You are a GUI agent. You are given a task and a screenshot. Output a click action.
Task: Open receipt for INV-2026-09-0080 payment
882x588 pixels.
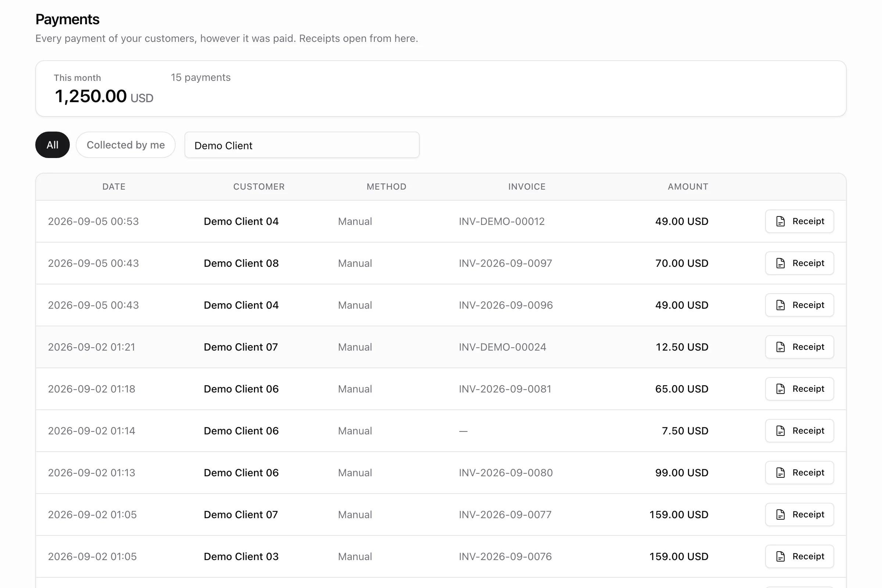[x=800, y=473]
